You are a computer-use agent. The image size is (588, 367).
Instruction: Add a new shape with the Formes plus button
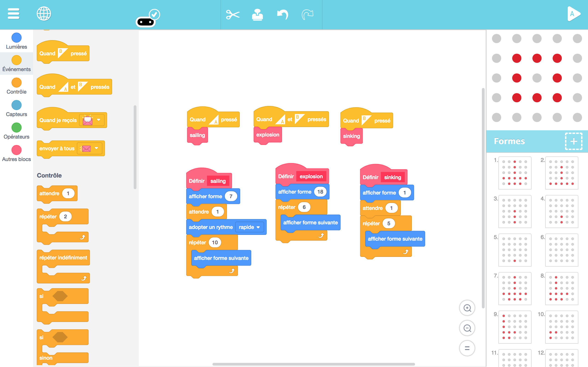pyautogui.click(x=574, y=141)
